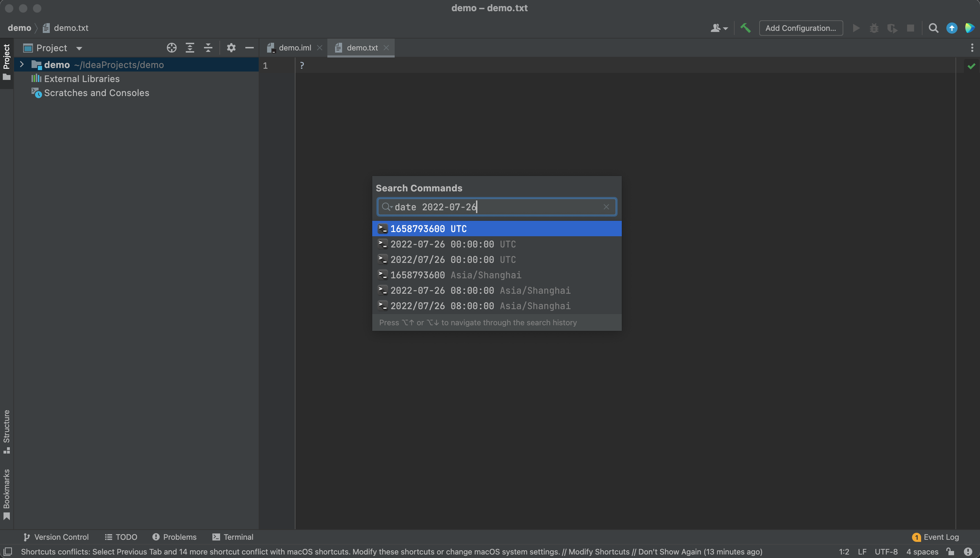Toggle the Bookmarks tool window sidebar tab
The height and width of the screenshot is (558, 980).
(x=7, y=494)
